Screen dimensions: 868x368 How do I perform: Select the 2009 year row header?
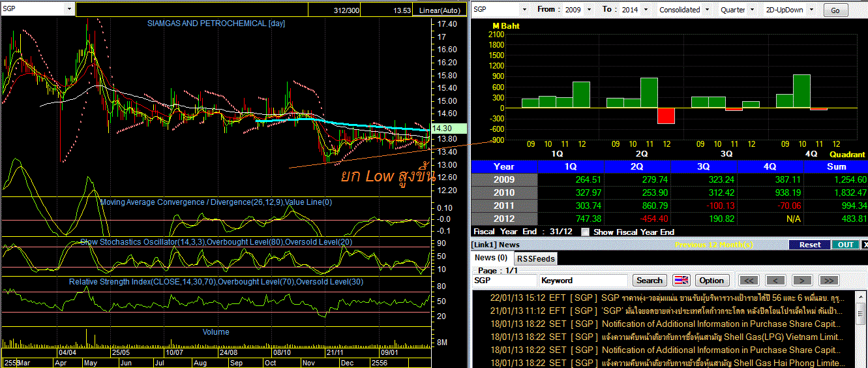(x=504, y=179)
